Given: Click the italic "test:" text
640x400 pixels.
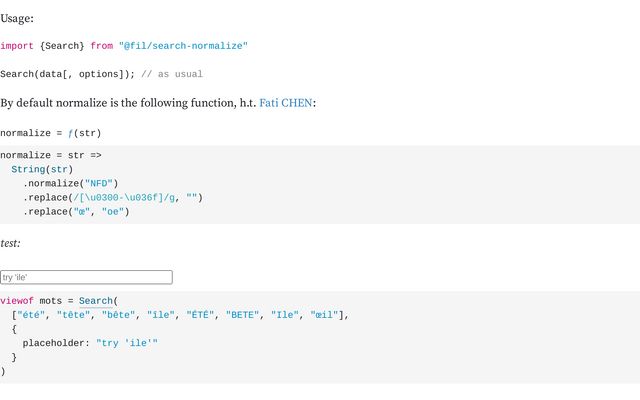Looking at the screenshot, I should pyautogui.click(x=10, y=243).
